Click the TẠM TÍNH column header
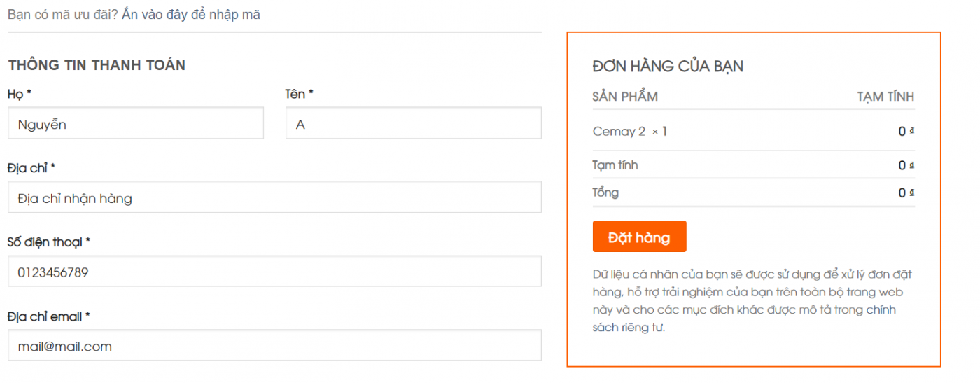This screenshot has height=383, width=980. click(885, 97)
